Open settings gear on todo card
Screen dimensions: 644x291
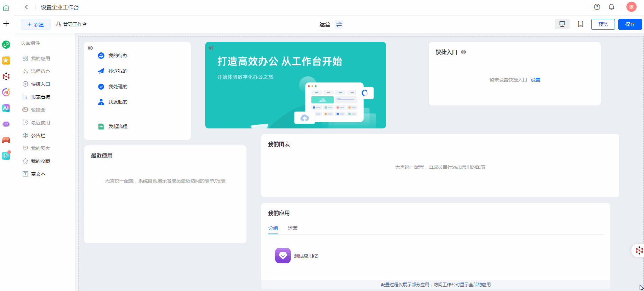(90, 48)
